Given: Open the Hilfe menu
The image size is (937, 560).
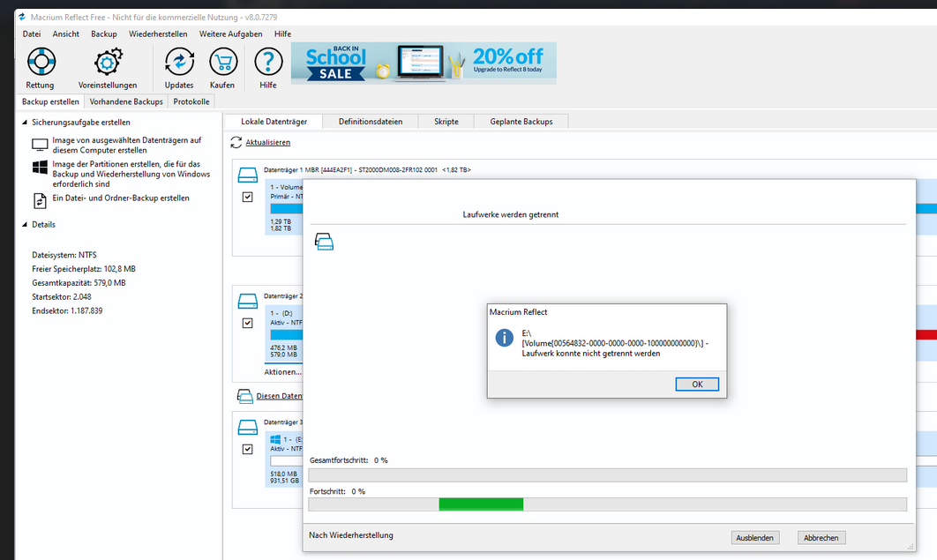Looking at the screenshot, I should click(x=282, y=34).
